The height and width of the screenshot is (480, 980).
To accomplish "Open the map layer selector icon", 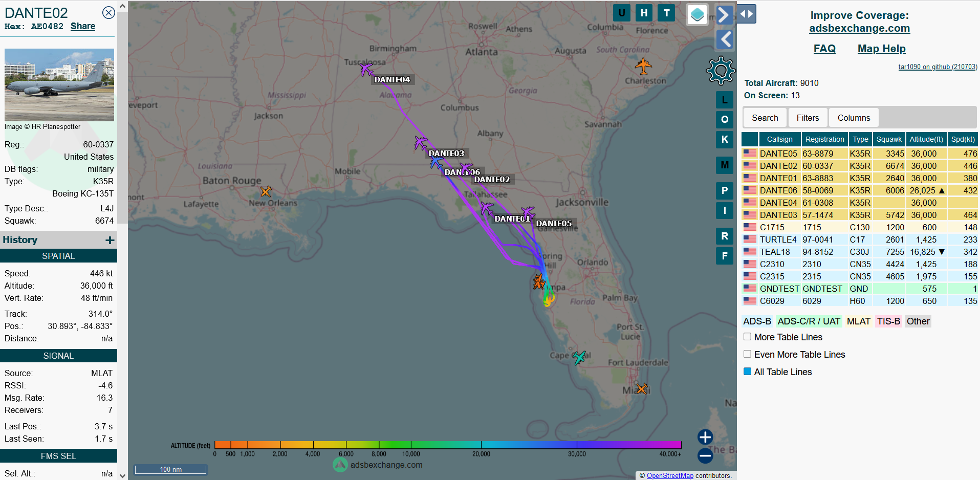I will pos(697,14).
